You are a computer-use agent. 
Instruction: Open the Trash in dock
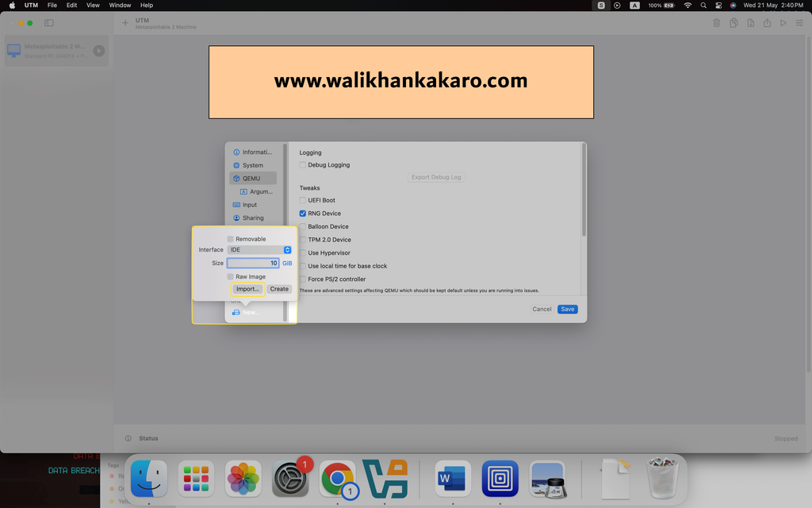click(x=663, y=479)
